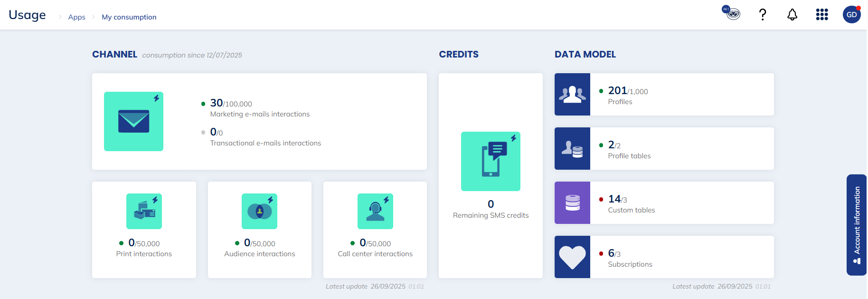
Task: Open the notifications bell
Action: [x=792, y=15]
